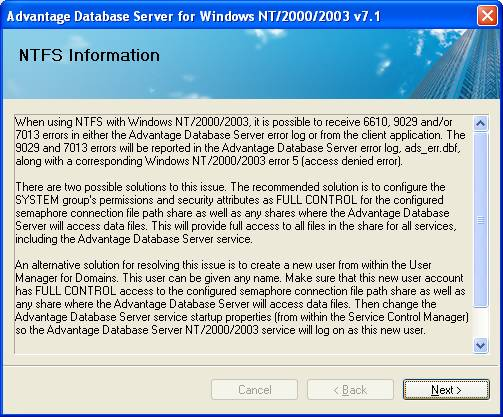Click the vertical scrollbar thumb

[x=480, y=219]
